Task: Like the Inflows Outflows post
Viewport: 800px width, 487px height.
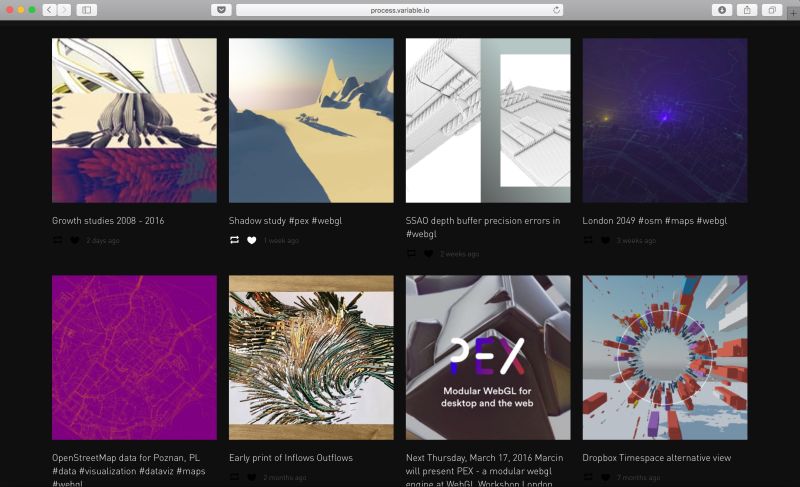Action: click(x=252, y=477)
